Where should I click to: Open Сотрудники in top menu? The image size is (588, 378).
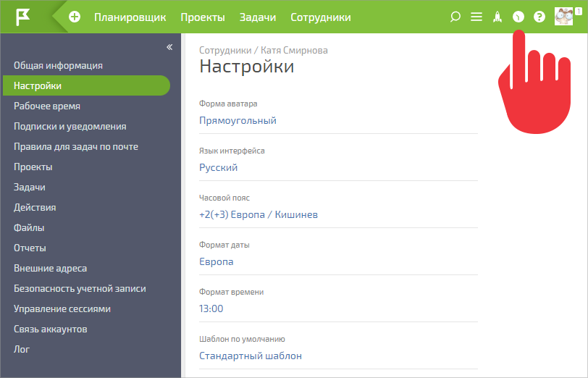(321, 17)
